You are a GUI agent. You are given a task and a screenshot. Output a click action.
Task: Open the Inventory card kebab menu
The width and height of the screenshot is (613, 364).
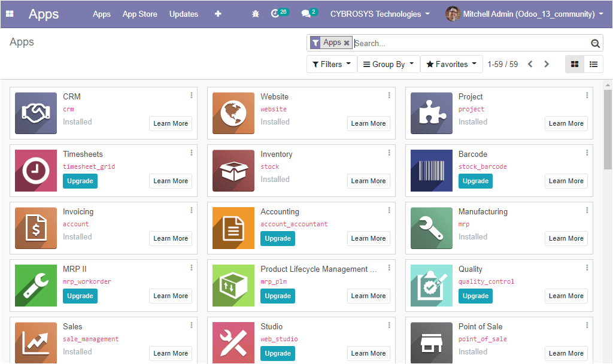(x=389, y=153)
